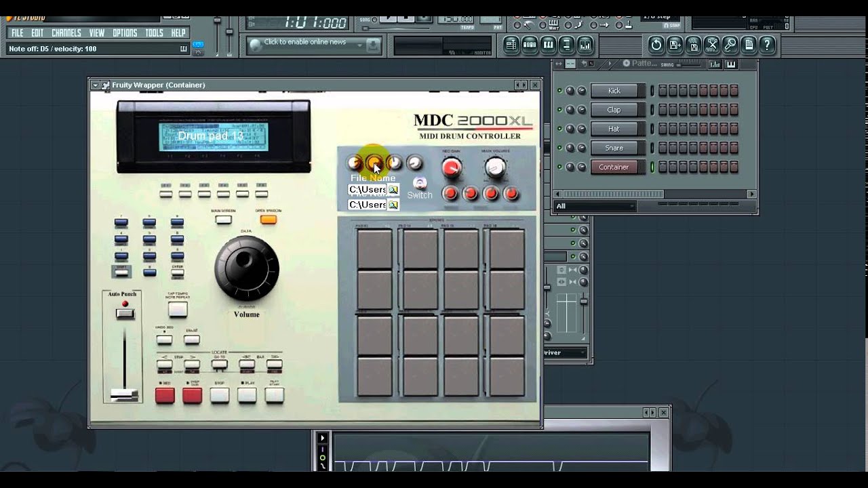This screenshot has height=488, width=868.
Task: Click the PLAY START transport button
Action: coord(274,396)
